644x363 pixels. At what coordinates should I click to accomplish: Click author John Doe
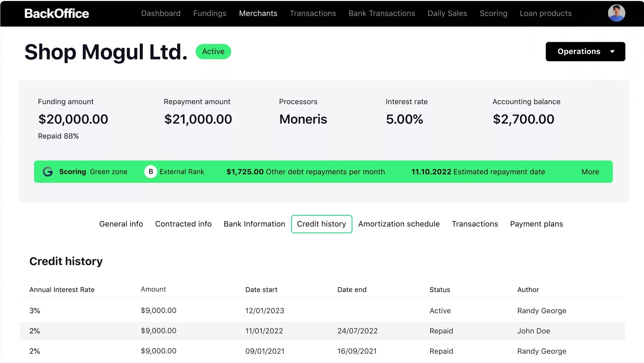point(533,331)
